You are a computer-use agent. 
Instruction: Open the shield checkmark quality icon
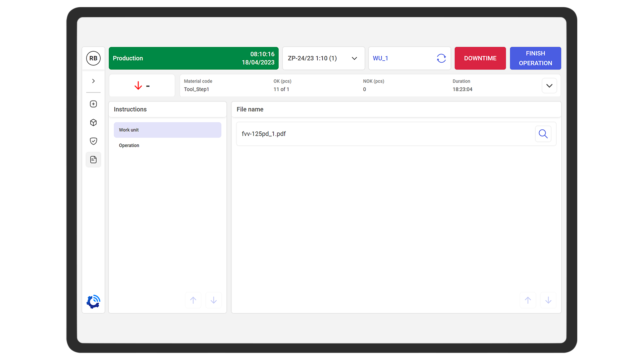[93, 141]
